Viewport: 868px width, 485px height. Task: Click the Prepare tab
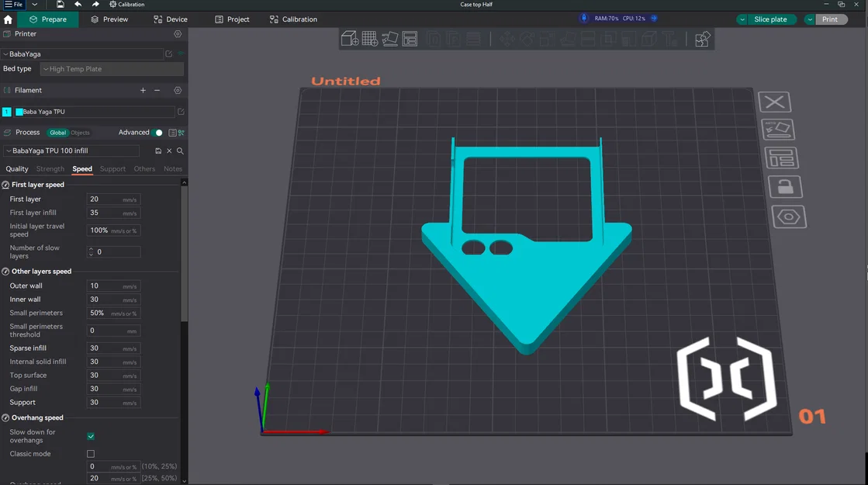pyautogui.click(x=47, y=19)
